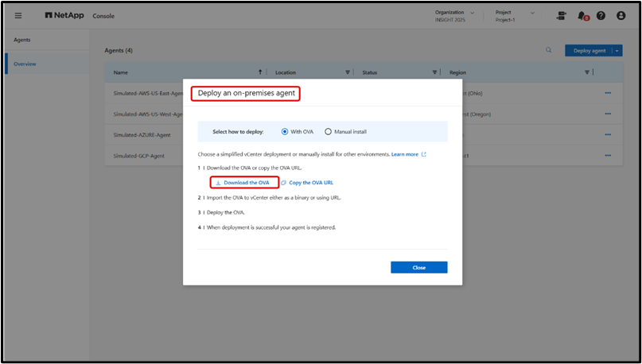Open actions menu for Simulated-AWS-US-West-Agent row
Image resolution: width=642 pixels, height=364 pixels.
(x=608, y=114)
